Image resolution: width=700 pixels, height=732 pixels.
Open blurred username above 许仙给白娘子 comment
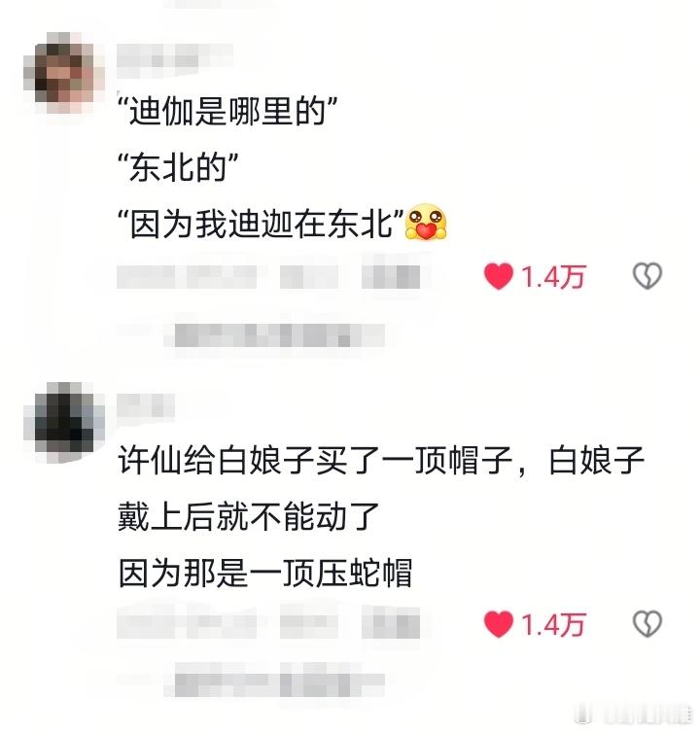(x=146, y=405)
